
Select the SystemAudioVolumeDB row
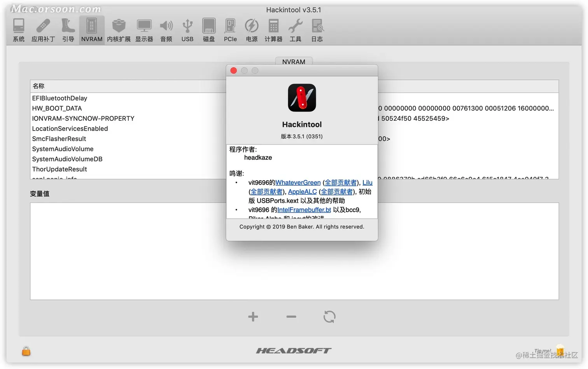click(x=128, y=159)
